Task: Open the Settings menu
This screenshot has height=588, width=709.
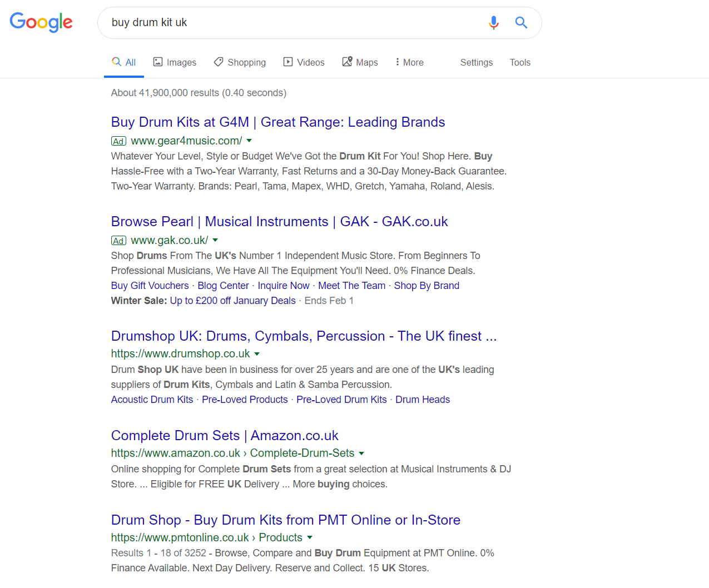Action: tap(476, 62)
